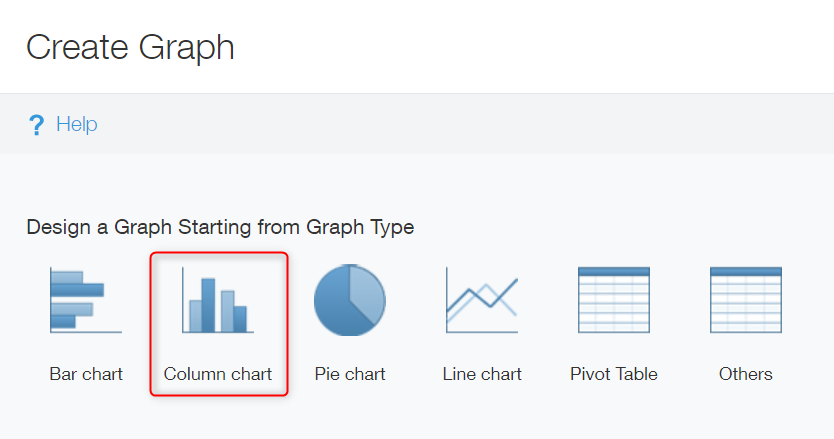Image resolution: width=834 pixels, height=439 pixels.
Task: Click the dark header row of Pivot Table icon
Action: point(614,271)
